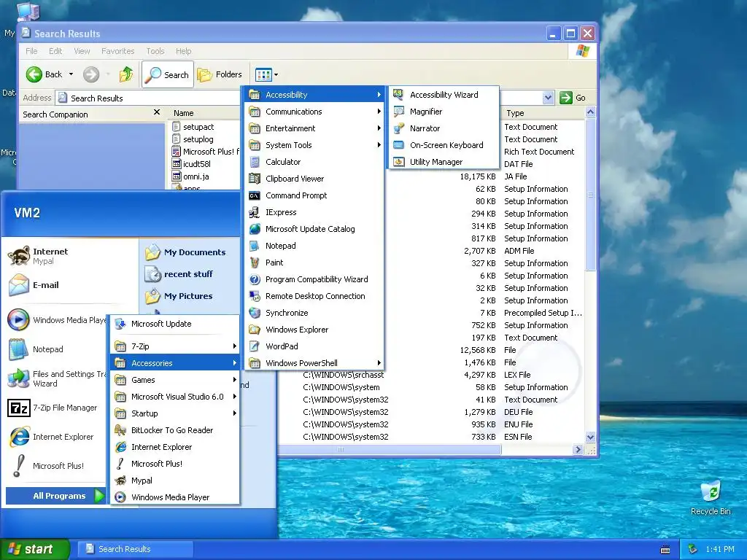Open the Address bar dropdown arrow

coord(548,98)
